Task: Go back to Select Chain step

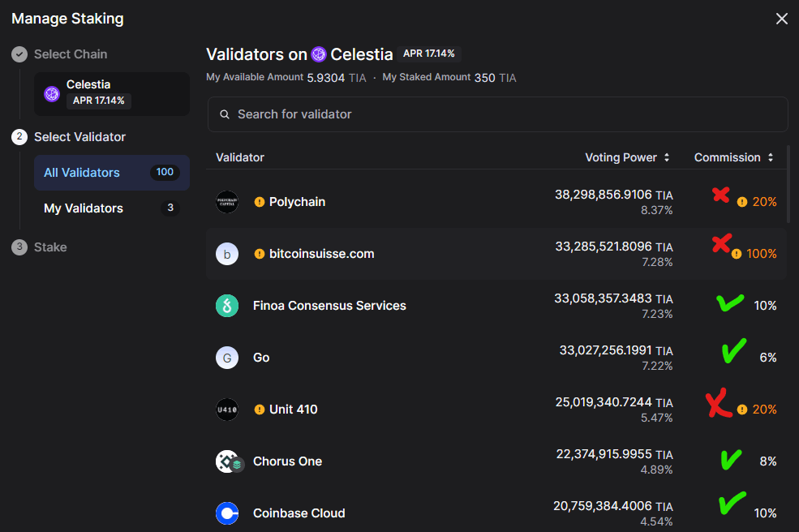Action: coord(70,54)
